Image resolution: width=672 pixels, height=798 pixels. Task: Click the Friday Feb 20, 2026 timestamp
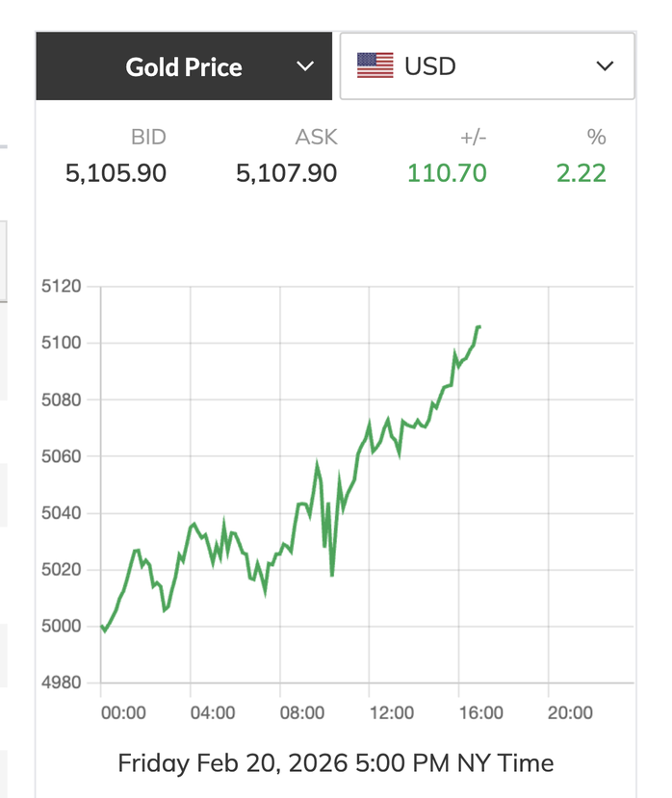(x=335, y=763)
